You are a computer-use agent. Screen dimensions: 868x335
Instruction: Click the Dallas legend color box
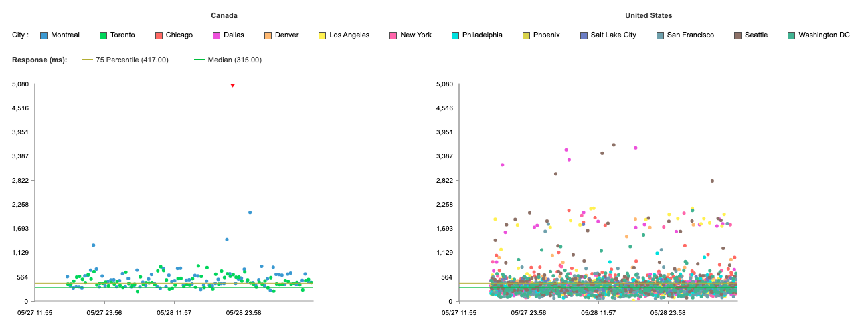(216, 35)
